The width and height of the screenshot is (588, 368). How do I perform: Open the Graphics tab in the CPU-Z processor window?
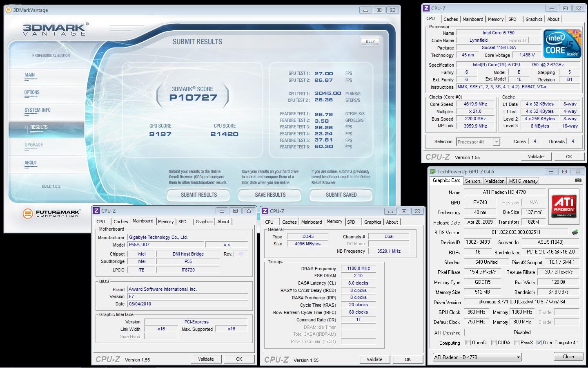pos(534,19)
